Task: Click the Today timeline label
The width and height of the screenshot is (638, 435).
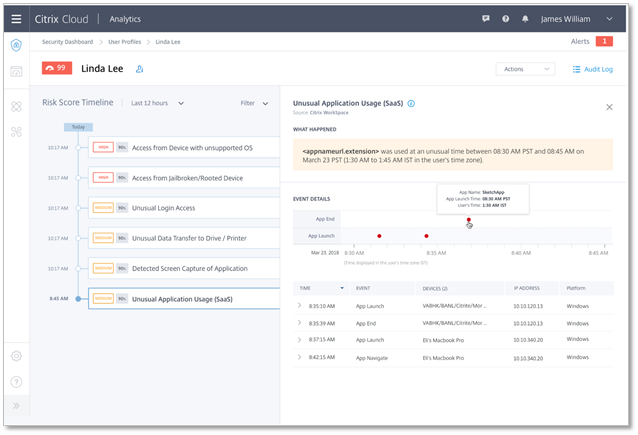Action: tap(78, 127)
